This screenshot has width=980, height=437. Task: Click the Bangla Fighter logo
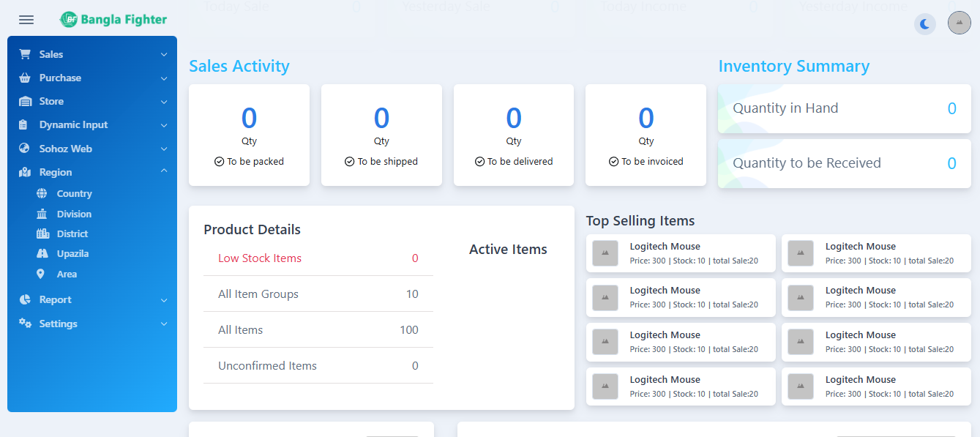coord(113,20)
